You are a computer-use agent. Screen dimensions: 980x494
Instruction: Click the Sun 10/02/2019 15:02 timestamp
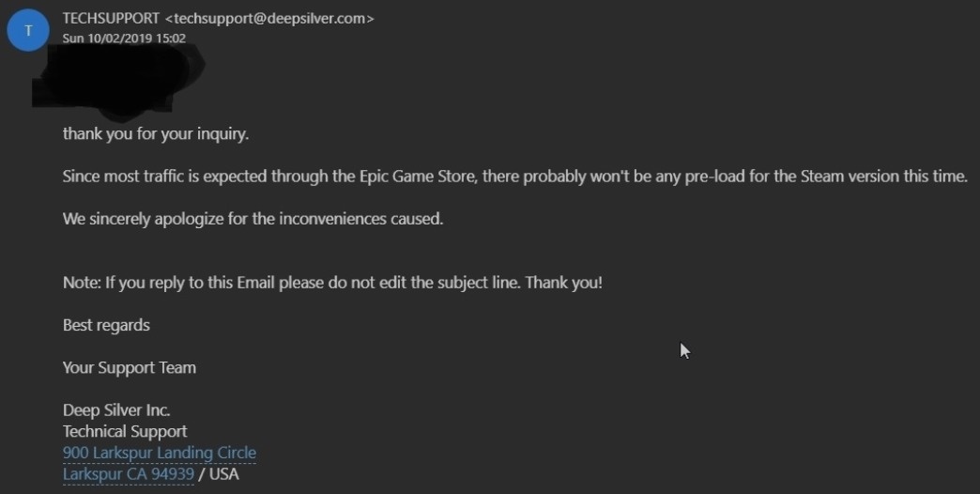[123, 39]
